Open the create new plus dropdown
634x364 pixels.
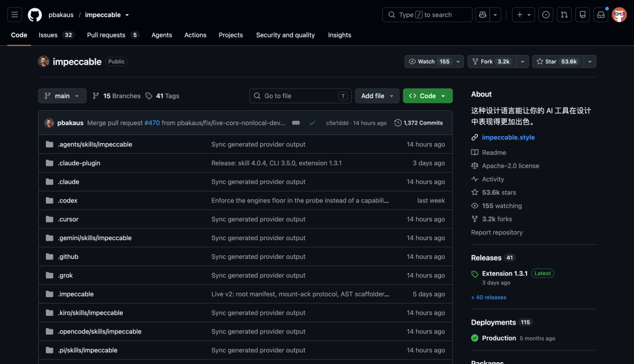523,15
